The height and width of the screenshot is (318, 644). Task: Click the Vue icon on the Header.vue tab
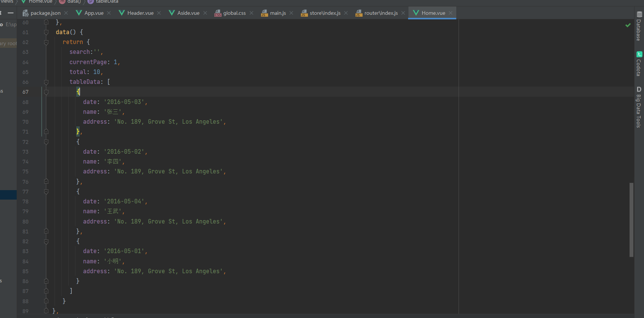(122, 13)
